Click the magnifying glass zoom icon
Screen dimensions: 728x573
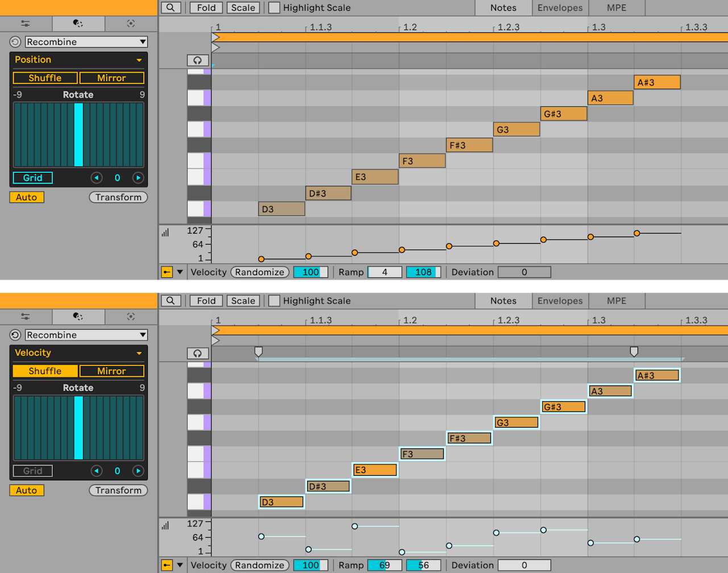[171, 7]
